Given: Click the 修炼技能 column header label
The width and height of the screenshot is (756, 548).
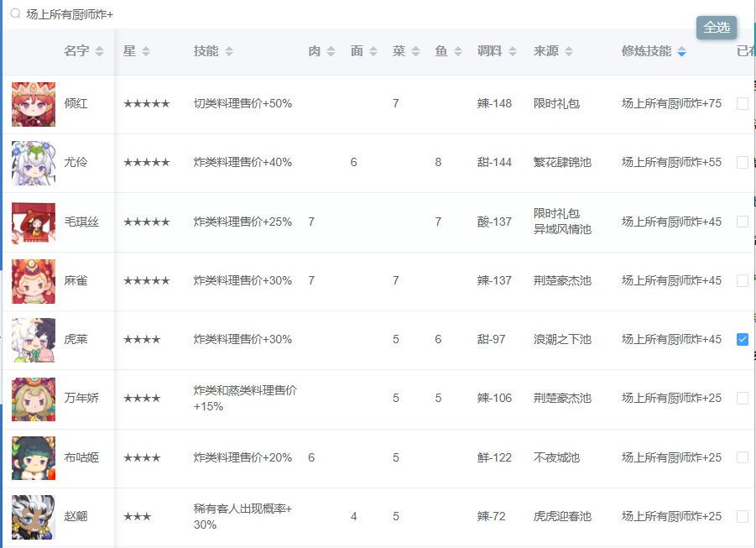Looking at the screenshot, I should click(x=646, y=51).
